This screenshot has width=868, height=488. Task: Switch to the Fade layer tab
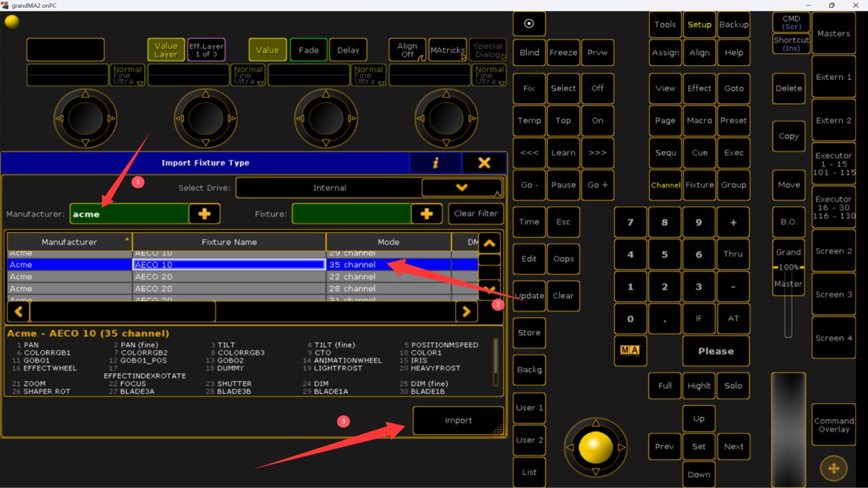[x=309, y=50]
